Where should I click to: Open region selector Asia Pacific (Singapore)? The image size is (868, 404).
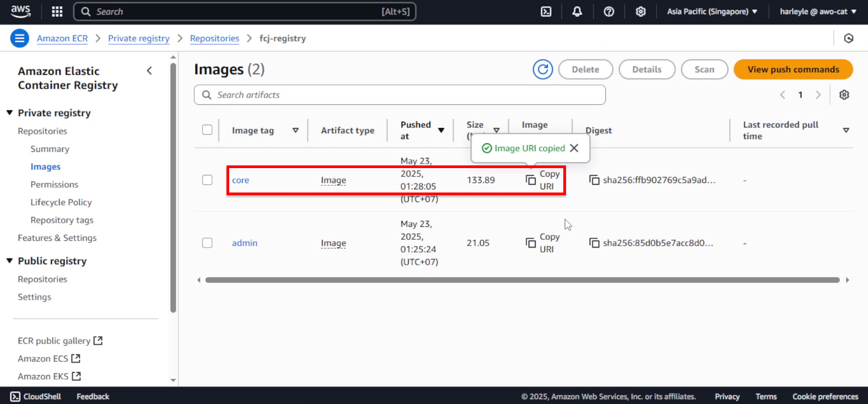click(x=712, y=11)
